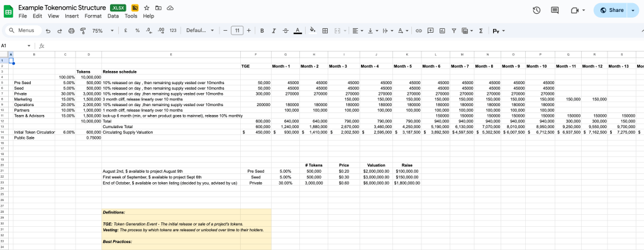
Task: Click the font size field showing 11
Action: tap(237, 30)
